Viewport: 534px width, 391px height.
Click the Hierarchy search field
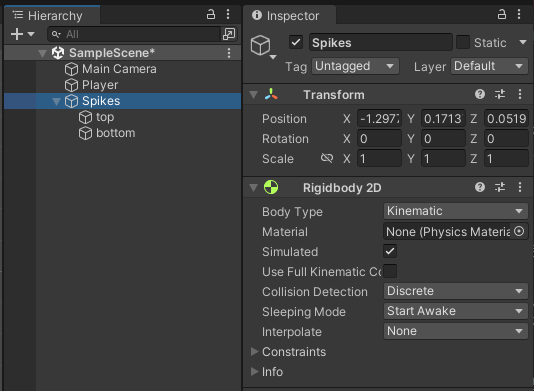pyautogui.click(x=134, y=34)
